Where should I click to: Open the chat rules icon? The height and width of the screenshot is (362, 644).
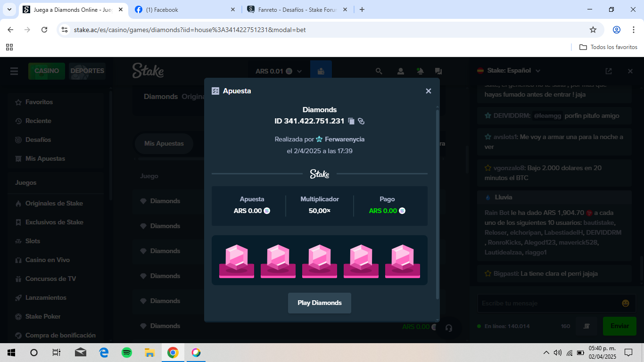click(587, 326)
